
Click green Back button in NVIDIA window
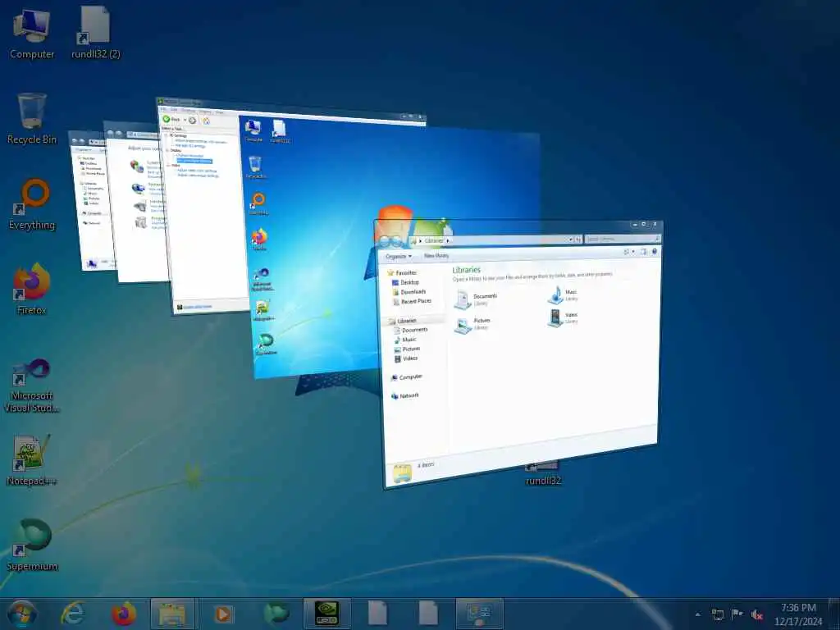[x=171, y=119]
